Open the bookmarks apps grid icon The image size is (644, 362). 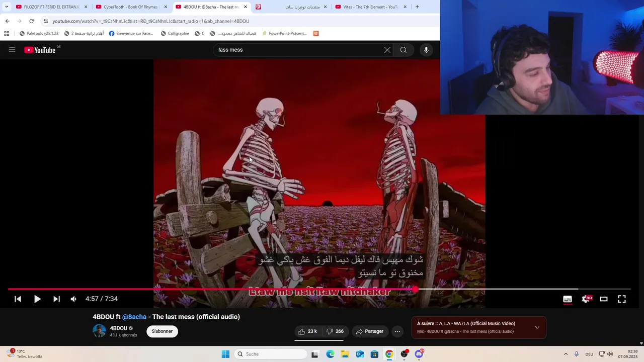pos(7,34)
